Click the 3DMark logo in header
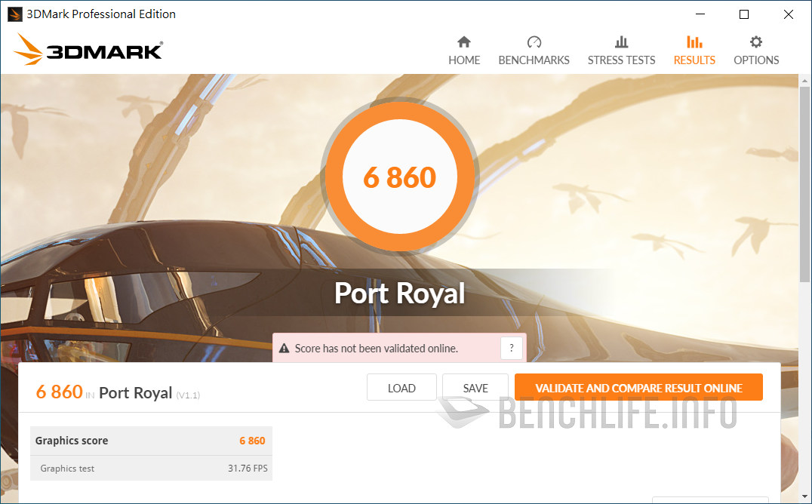Screen dimensions: 812x504 click(x=88, y=50)
